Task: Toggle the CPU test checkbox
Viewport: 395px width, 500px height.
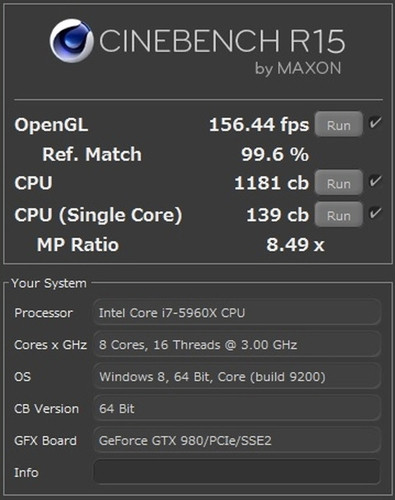Action: tap(375, 181)
